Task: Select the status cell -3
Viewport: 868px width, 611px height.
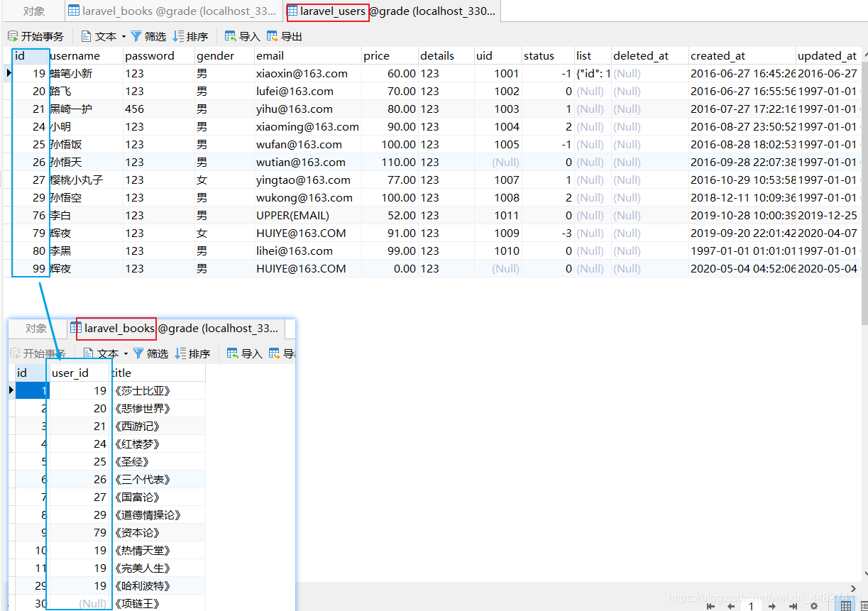Action: click(x=548, y=233)
